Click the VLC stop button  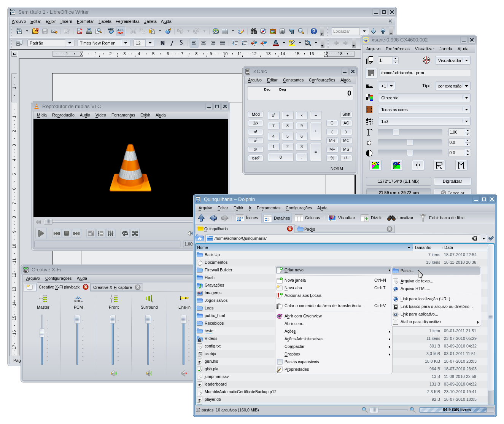point(67,233)
